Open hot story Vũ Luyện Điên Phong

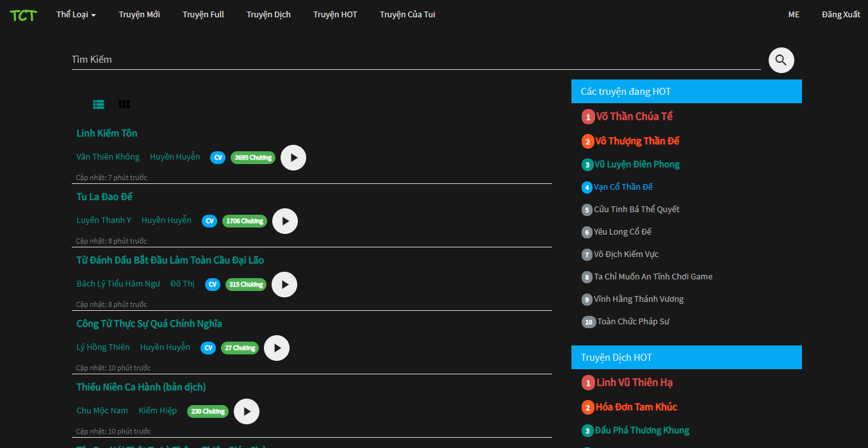637,165
